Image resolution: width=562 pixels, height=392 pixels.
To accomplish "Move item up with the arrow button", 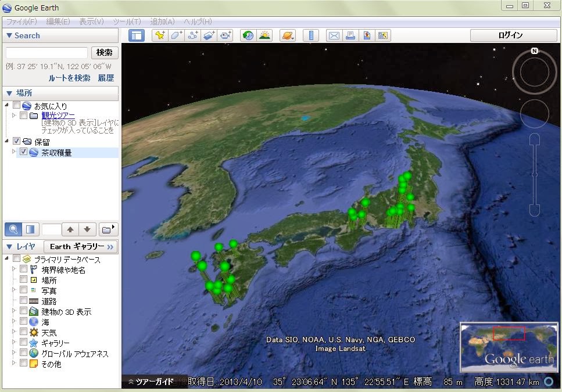I will (x=70, y=229).
